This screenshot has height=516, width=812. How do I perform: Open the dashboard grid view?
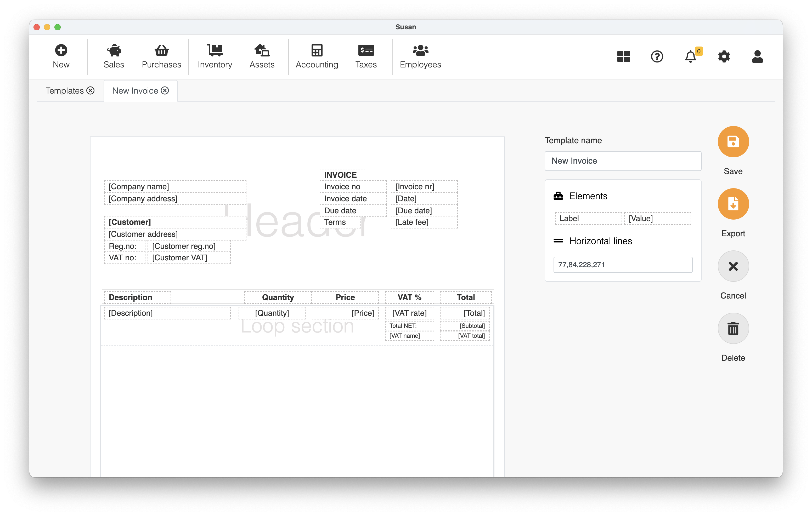pyautogui.click(x=623, y=56)
